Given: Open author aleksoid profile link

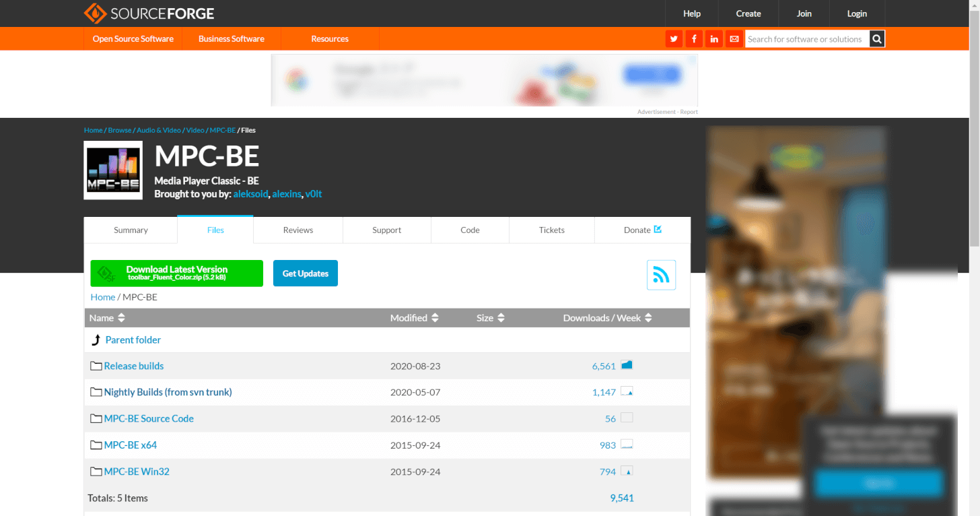Looking at the screenshot, I should [x=251, y=194].
